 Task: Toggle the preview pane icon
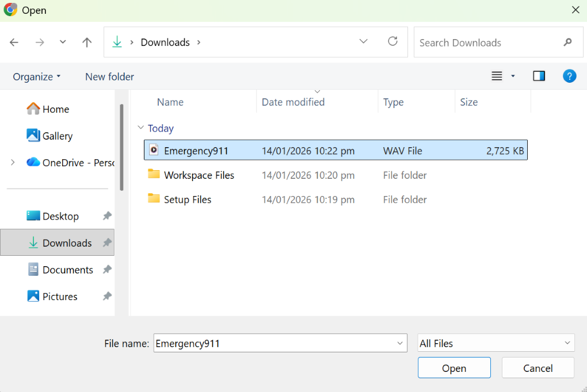point(539,76)
